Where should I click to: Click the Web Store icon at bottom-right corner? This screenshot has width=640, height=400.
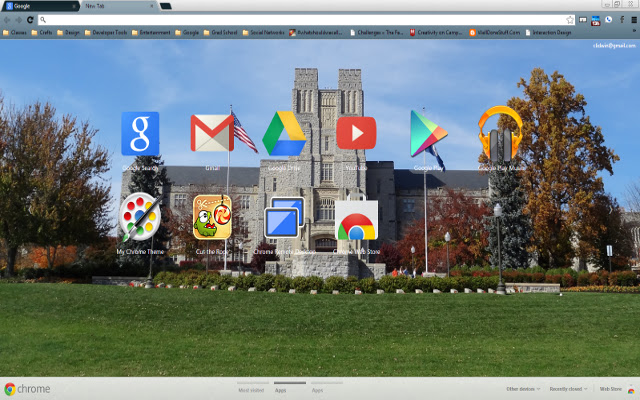pyautogui.click(x=631, y=390)
